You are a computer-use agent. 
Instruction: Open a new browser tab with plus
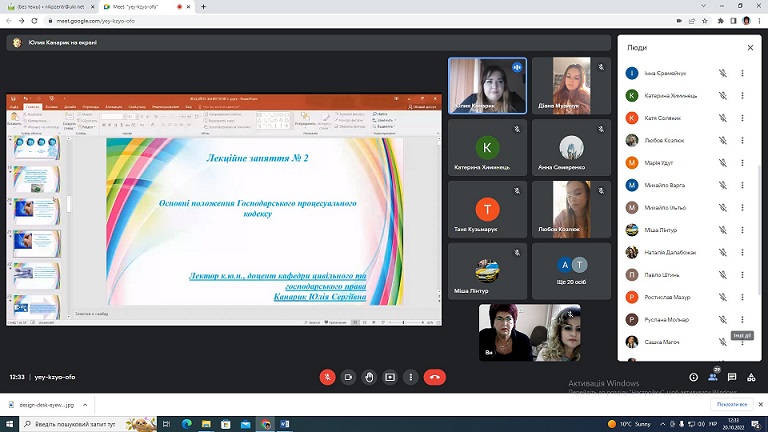[203, 7]
